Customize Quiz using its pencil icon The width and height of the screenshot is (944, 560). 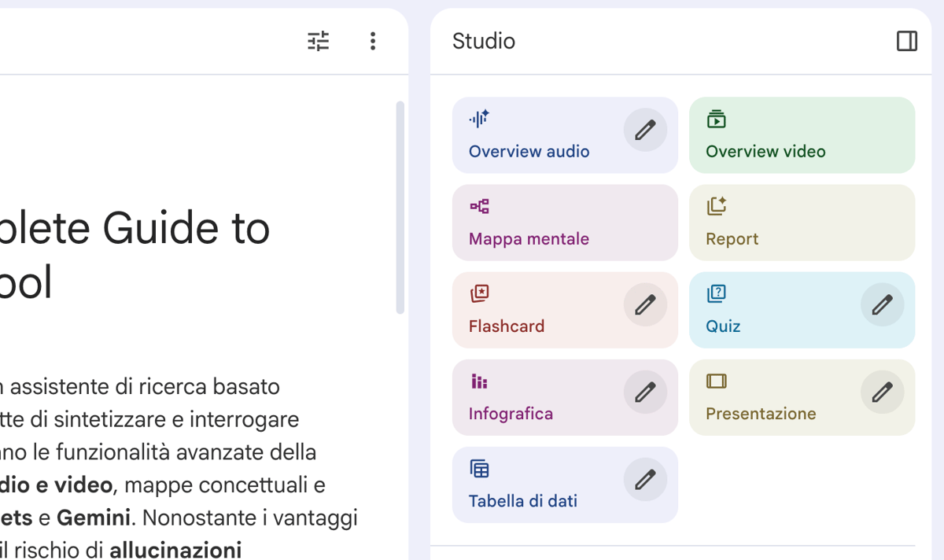click(x=882, y=304)
